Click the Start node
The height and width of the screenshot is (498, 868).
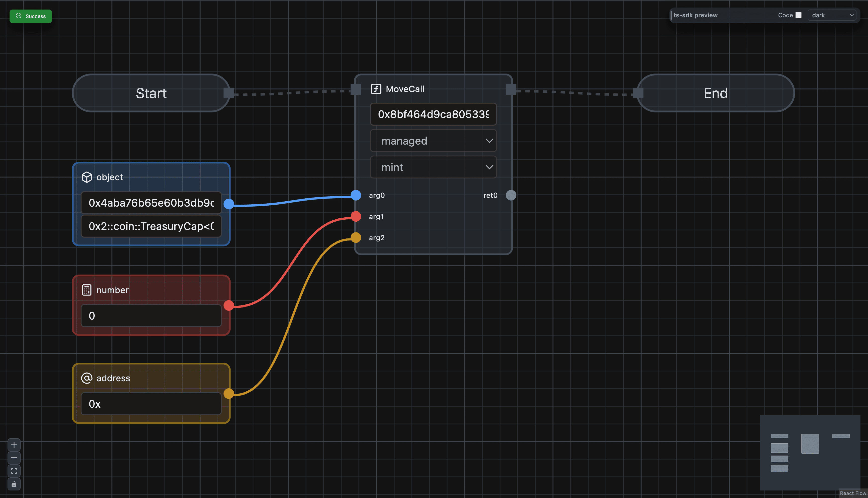(x=151, y=93)
